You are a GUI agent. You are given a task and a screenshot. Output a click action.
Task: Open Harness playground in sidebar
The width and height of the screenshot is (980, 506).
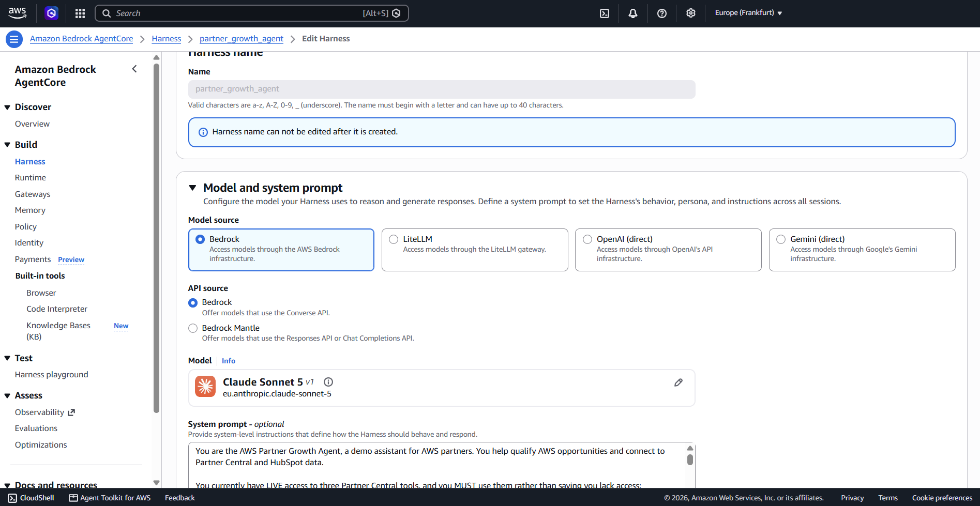(x=52, y=375)
